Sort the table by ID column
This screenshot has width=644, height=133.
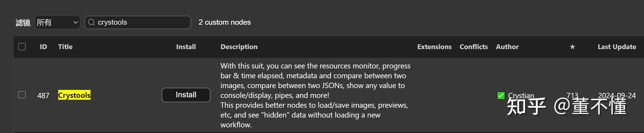[43, 47]
